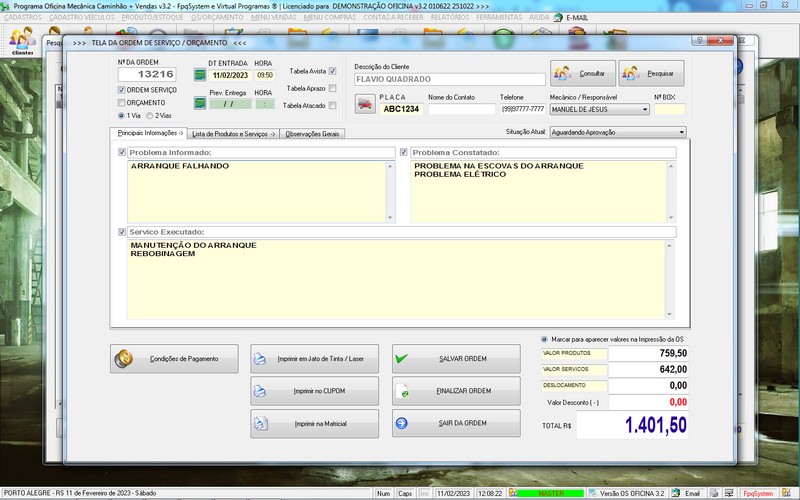
Task: Open the MENU VENDAS menu
Action: click(273, 17)
